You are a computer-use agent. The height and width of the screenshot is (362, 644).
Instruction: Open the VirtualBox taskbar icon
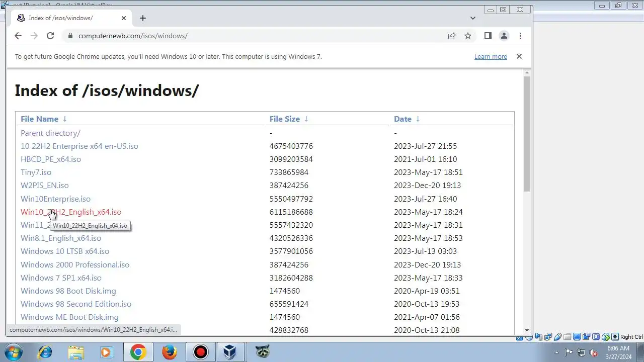tap(230, 352)
